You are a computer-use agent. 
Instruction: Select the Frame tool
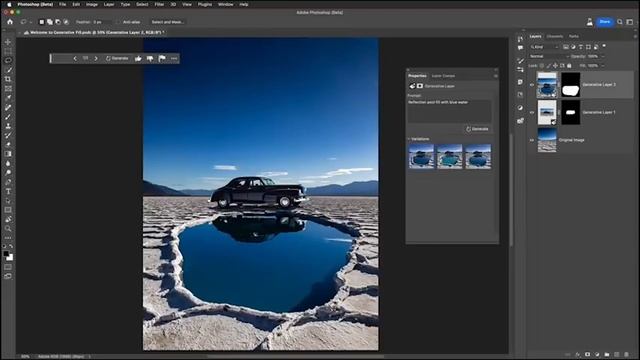pyautogui.click(x=8, y=89)
